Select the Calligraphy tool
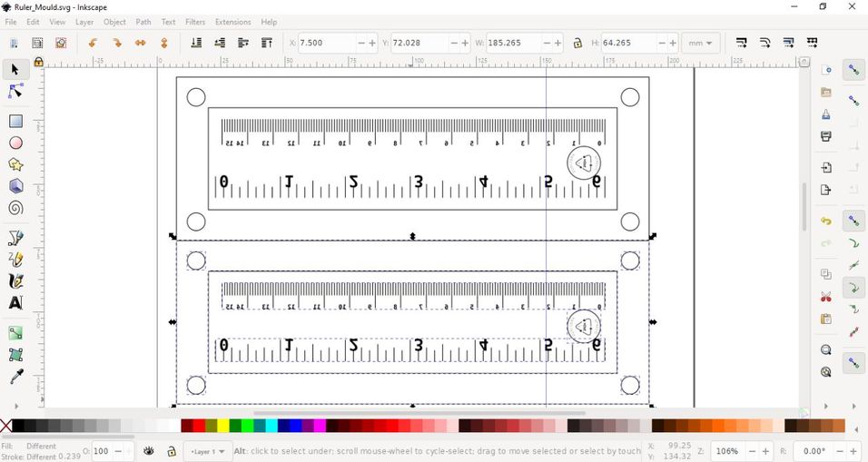868x462 pixels. pos(15,281)
